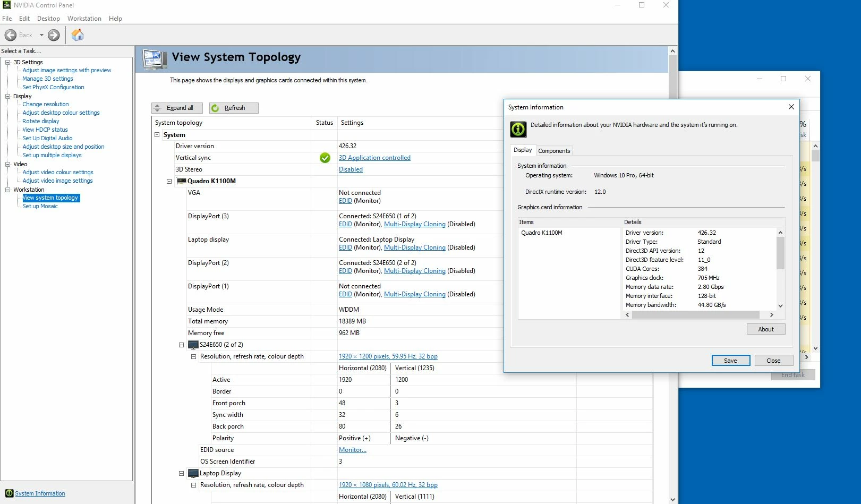Select Rotate display
The width and height of the screenshot is (861, 504).
click(41, 121)
